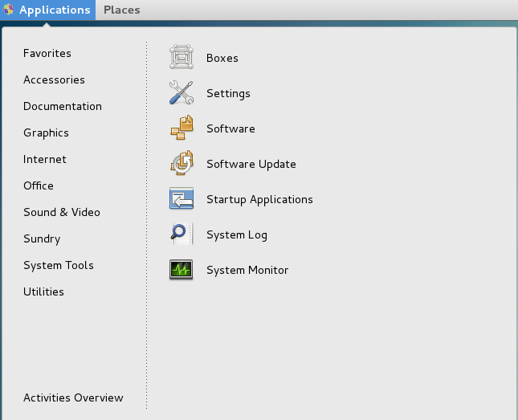This screenshot has height=420, width=518.
Task: Select the Utilities category
Action: click(x=43, y=292)
